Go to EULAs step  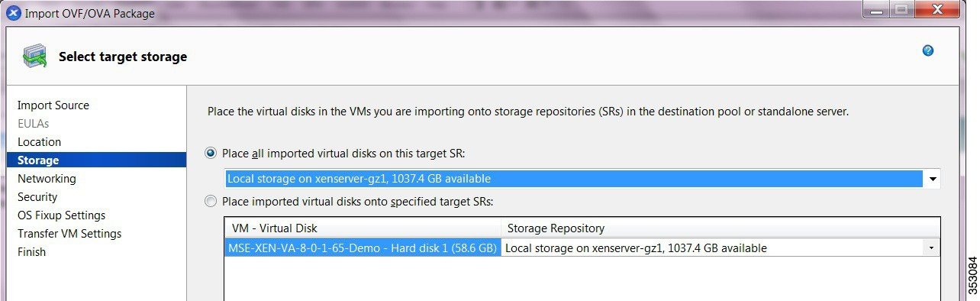34,124
